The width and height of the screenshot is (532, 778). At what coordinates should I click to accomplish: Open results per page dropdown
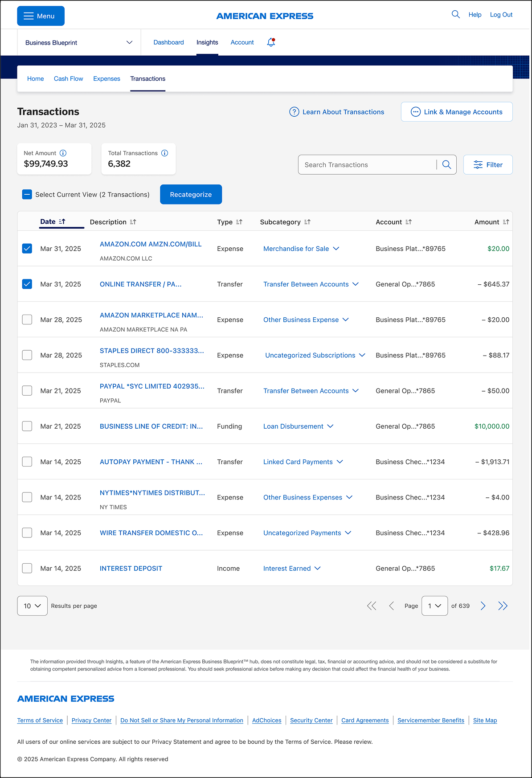click(32, 606)
